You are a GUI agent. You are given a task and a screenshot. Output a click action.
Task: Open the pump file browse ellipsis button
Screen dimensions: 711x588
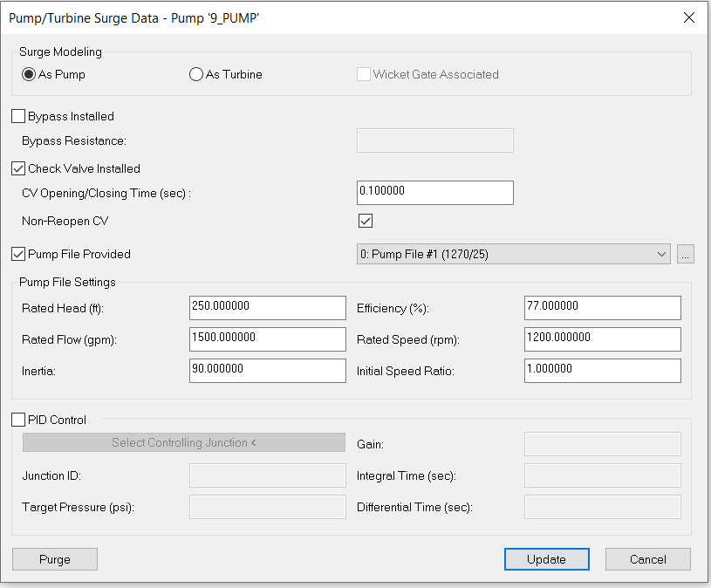click(686, 254)
